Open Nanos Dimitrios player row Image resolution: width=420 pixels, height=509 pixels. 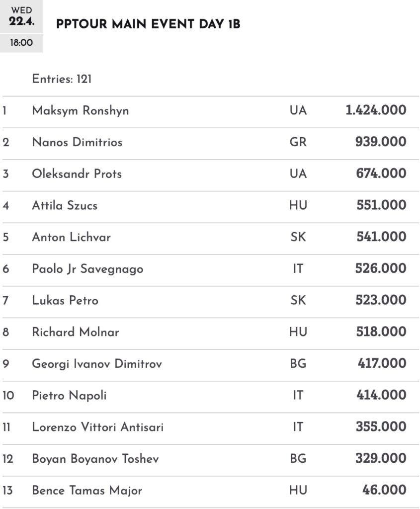[77, 142]
